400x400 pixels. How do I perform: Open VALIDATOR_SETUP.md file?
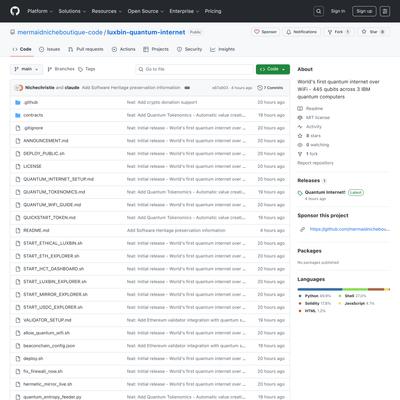pyautogui.click(x=47, y=320)
